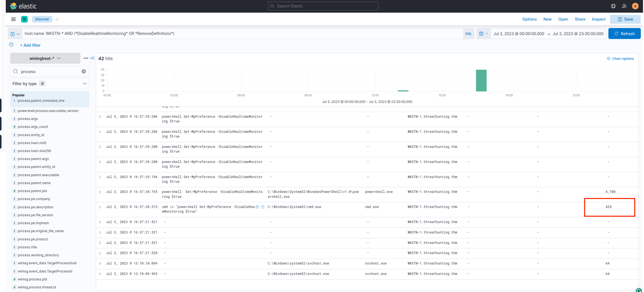644x292 pixels.
Task: Click Open saved search menu
Action: pos(563,19)
